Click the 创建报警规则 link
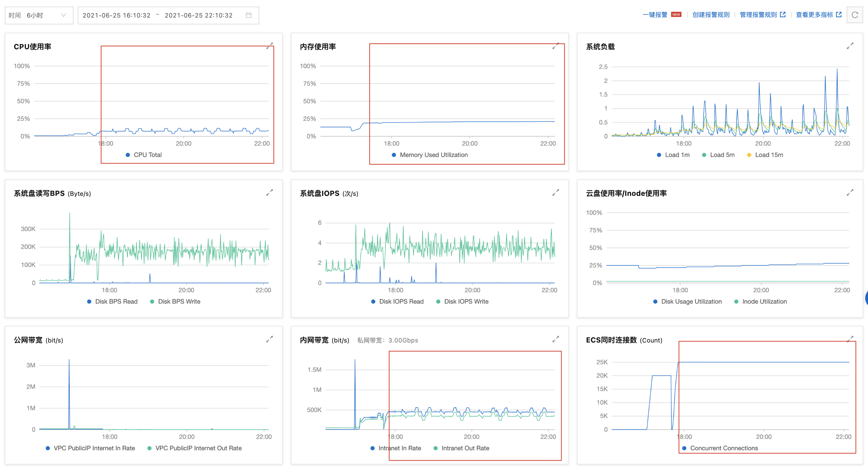868x473 pixels. point(711,14)
